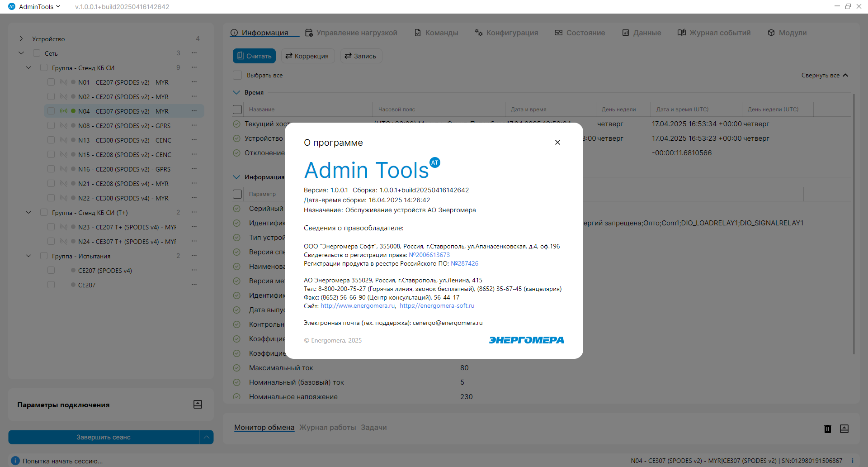
Task: Open registration certificate link №2006613673
Action: pos(429,255)
